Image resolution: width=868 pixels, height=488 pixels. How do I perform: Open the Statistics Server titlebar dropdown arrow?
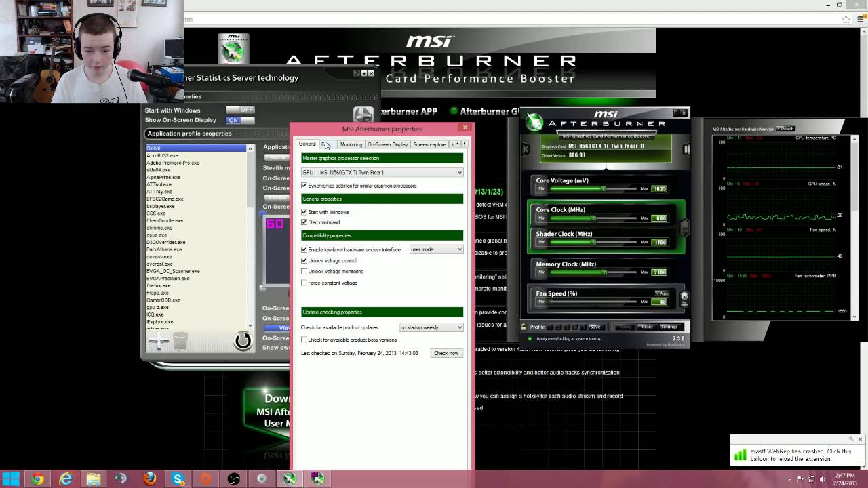(x=364, y=73)
